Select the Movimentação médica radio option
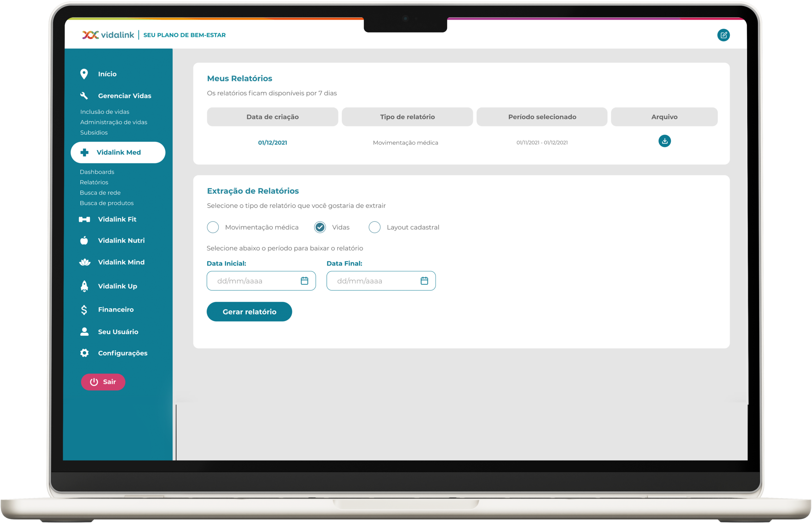This screenshot has width=812, height=523. (213, 227)
